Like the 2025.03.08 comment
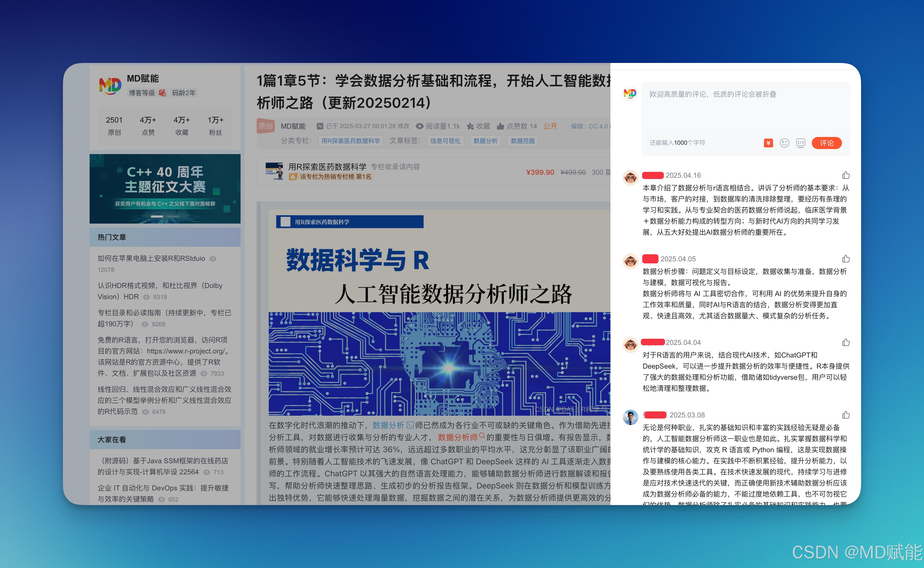The width and height of the screenshot is (924, 568). (x=846, y=415)
